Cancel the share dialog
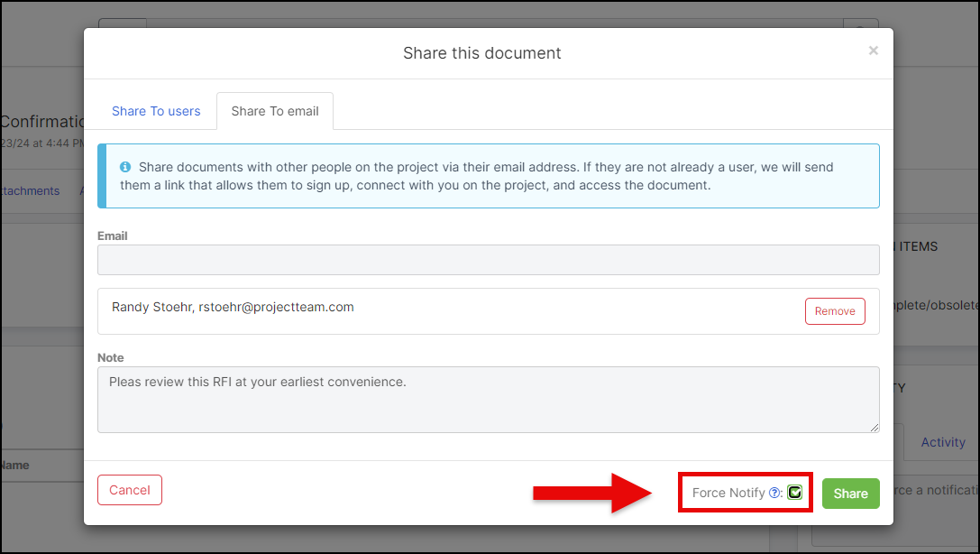The width and height of the screenshot is (980, 554). (x=130, y=490)
